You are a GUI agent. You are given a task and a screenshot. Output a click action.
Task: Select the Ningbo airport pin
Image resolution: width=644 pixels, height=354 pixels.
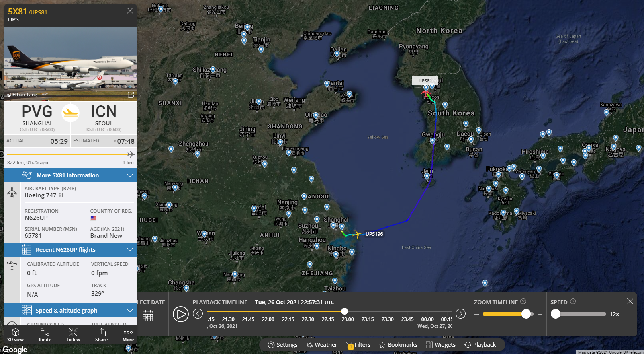[335, 255]
